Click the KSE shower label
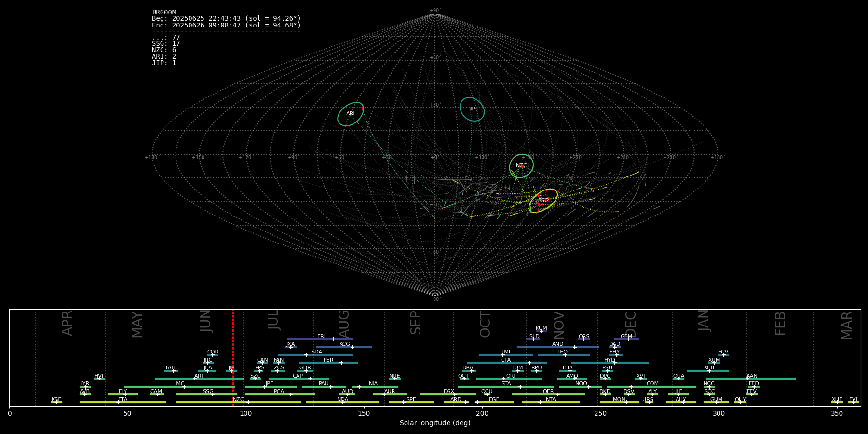Image resolution: width=868 pixels, height=434 pixels. [56, 400]
